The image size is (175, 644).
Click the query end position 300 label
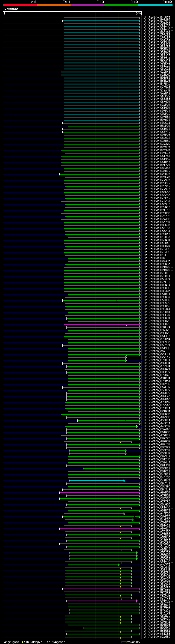point(138,13)
